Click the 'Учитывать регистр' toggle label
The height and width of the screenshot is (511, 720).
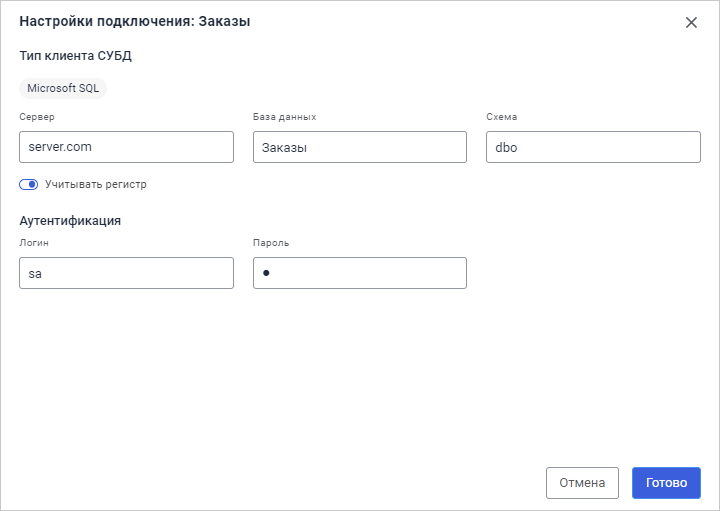96,184
